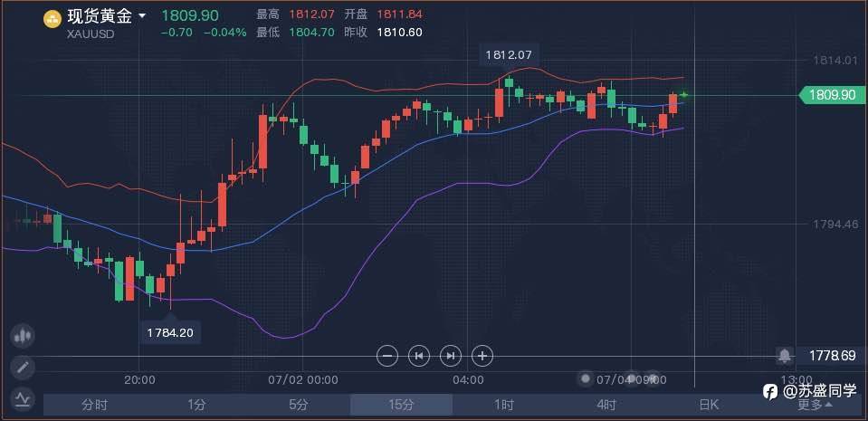This screenshot has height=421, width=868.
Task: Jump to the previous bar
Action: [419, 356]
